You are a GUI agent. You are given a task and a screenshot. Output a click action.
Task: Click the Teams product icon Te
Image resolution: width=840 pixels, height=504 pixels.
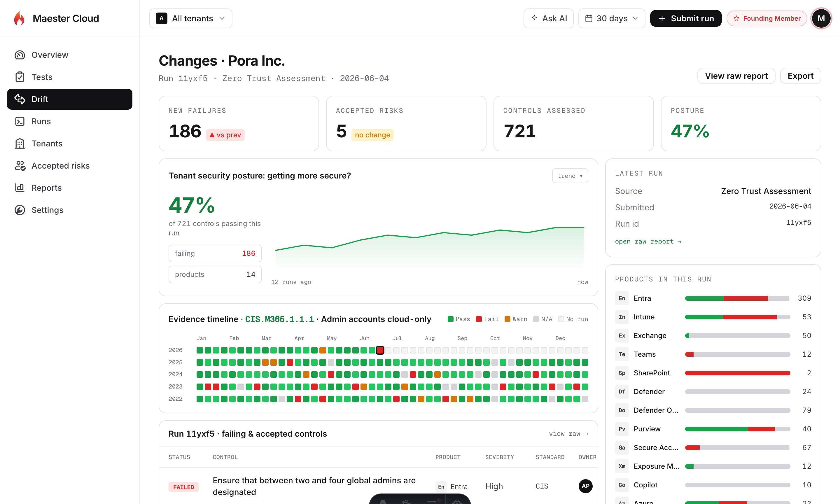pyautogui.click(x=622, y=354)
